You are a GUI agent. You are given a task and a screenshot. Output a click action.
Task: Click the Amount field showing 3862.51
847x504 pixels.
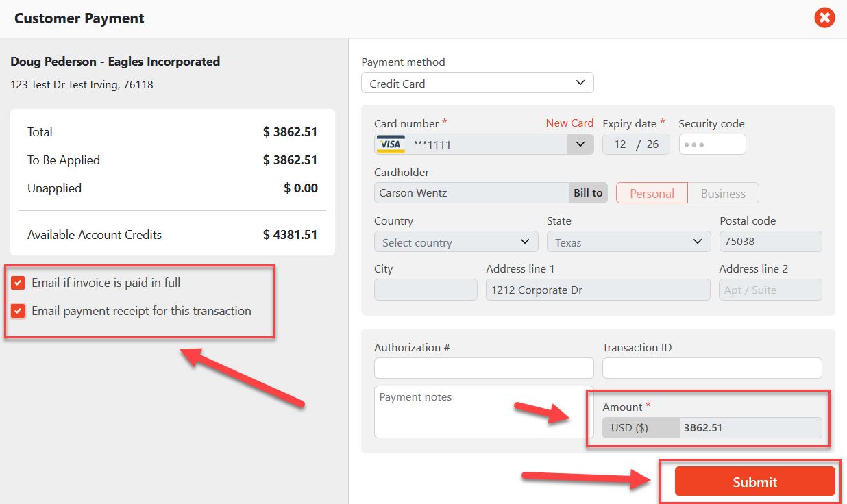[x=749, y=427]
